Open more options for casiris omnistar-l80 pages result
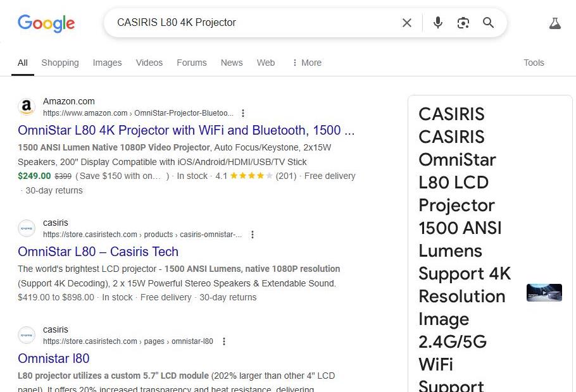Image resolution: width=576 pixels, height=392 pixels. click(224, 341)
